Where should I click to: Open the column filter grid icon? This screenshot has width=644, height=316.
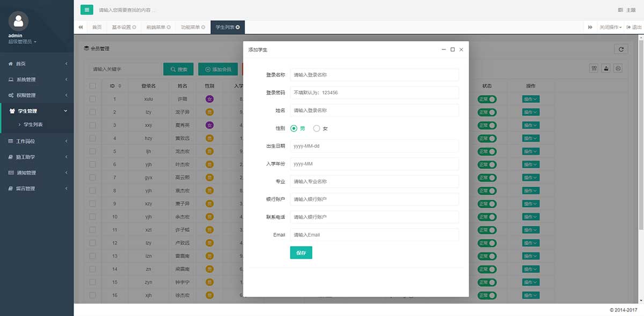[x=594, y=69]
